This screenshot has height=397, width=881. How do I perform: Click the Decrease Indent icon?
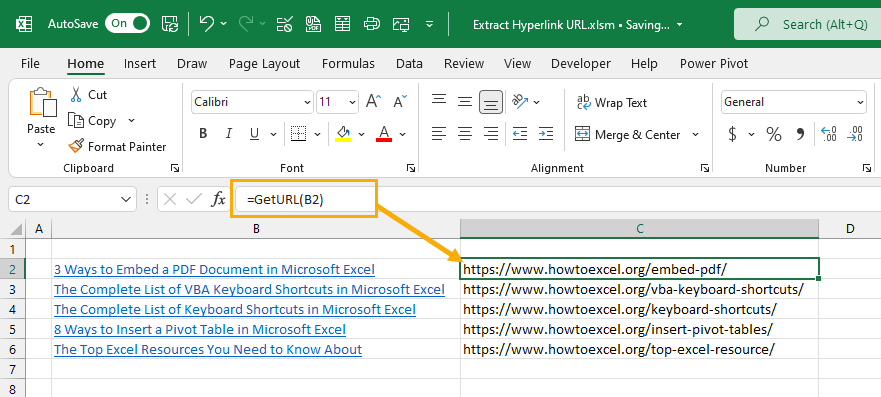tap(520, 134)
